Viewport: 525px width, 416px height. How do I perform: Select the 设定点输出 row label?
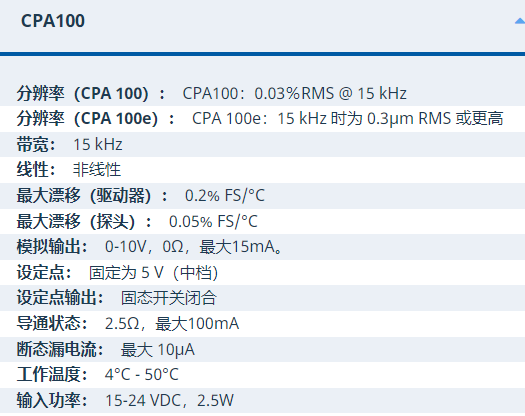click(x=60, y=298)
